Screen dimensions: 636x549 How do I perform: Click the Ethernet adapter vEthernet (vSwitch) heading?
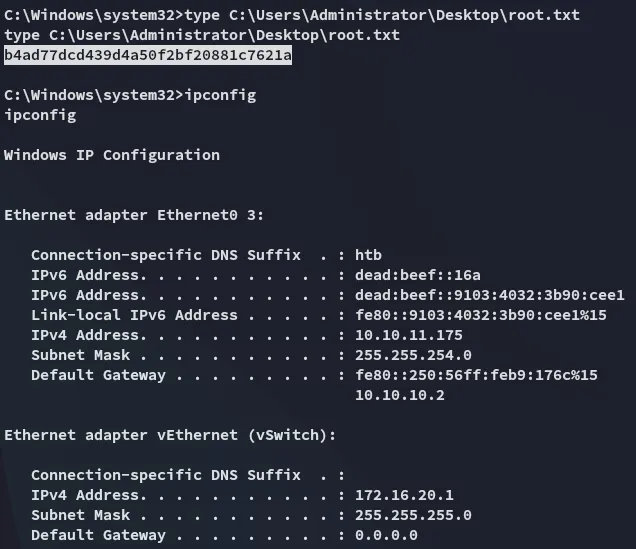[170, 435]
